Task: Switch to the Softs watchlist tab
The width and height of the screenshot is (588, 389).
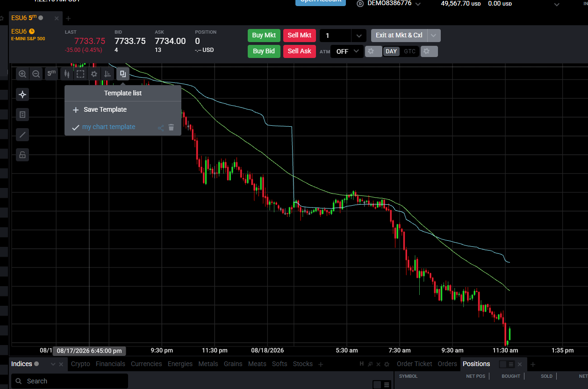Action: click(280, 364)
